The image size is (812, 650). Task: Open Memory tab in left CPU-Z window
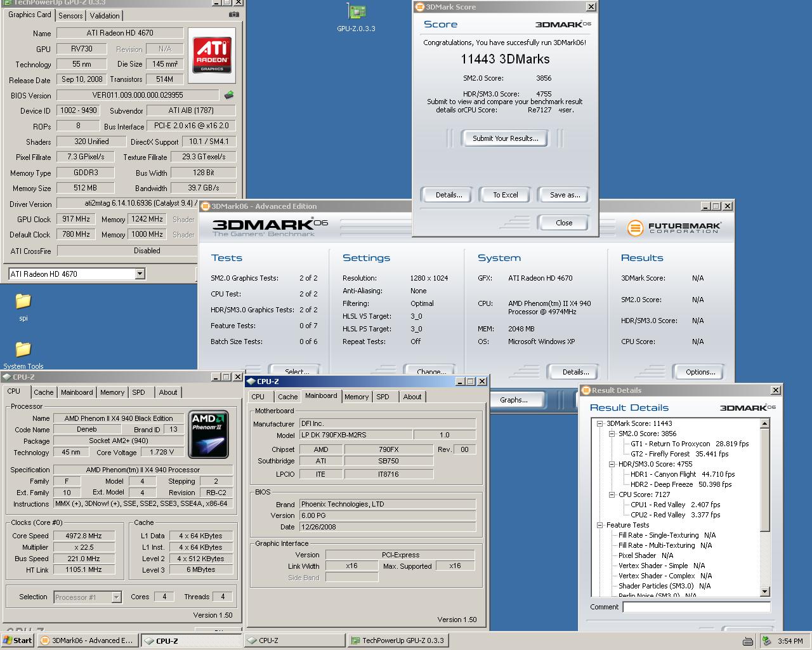tap(112, 392)
